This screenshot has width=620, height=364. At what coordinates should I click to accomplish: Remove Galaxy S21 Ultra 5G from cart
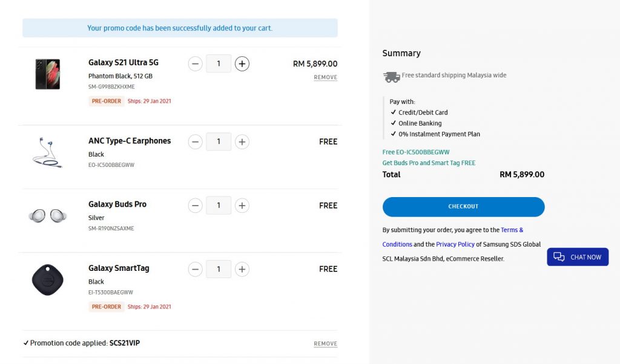click(x=325, y=77)
